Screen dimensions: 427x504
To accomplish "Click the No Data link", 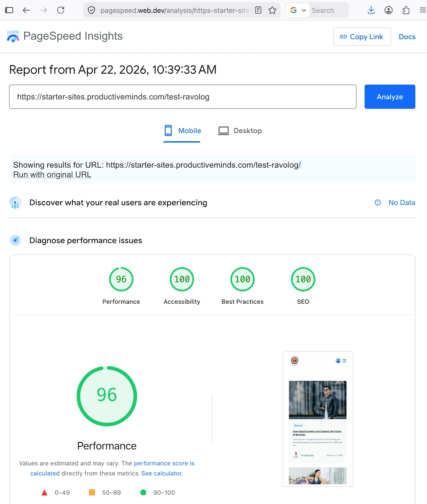I will coord(402,203).
